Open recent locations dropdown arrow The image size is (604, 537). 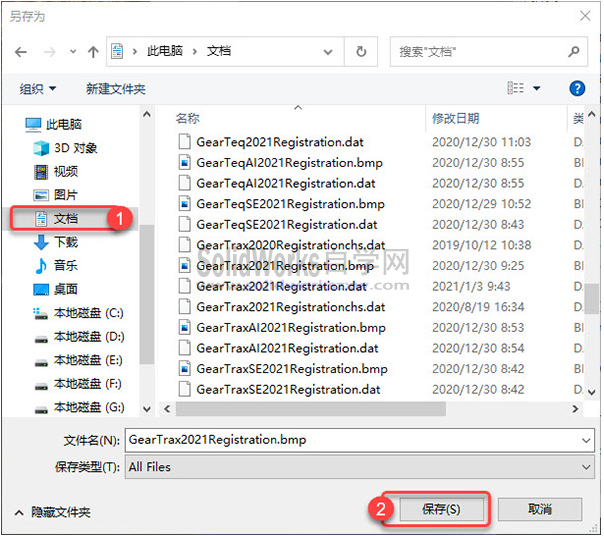pyautogui.click(x=73, y=52)
